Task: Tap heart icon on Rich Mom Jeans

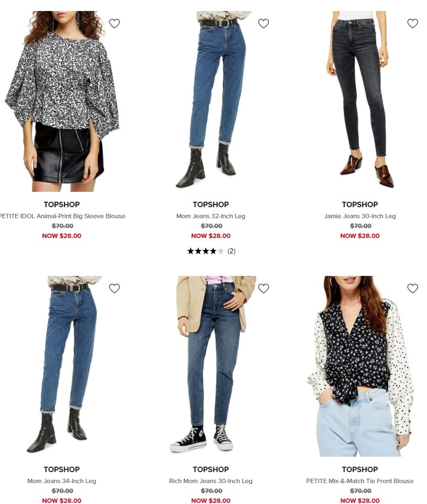Action: pyautogui.click(x=264, y=289)
